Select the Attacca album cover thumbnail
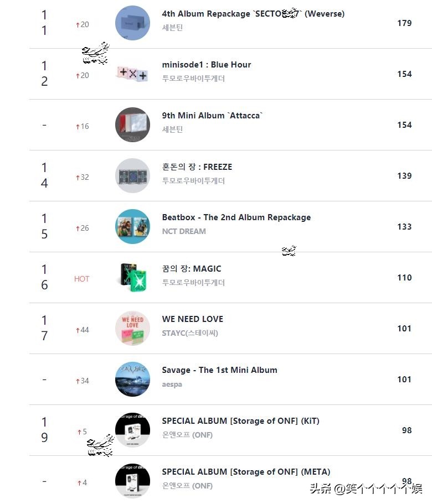 pyautogui.click(x=132, y=125)
